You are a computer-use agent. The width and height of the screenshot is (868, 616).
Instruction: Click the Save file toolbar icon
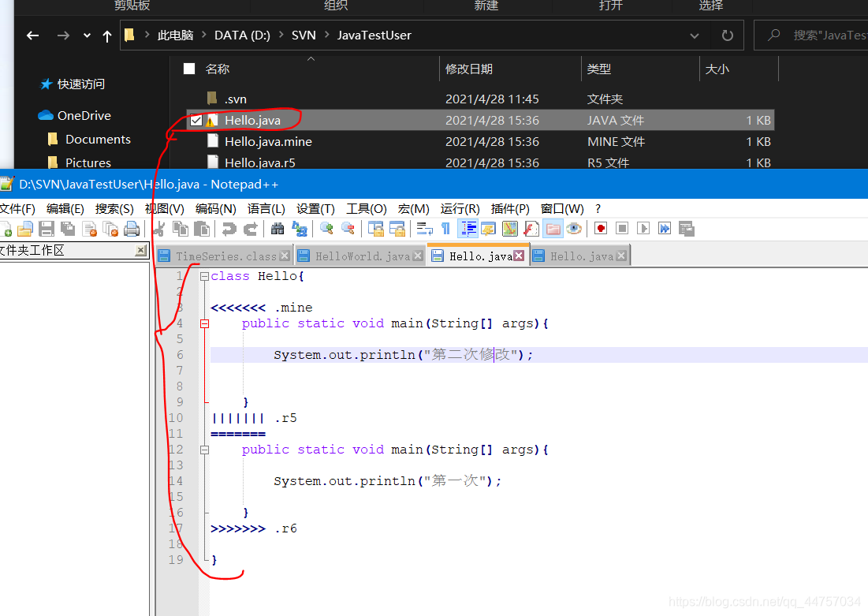tap(47, 229)
